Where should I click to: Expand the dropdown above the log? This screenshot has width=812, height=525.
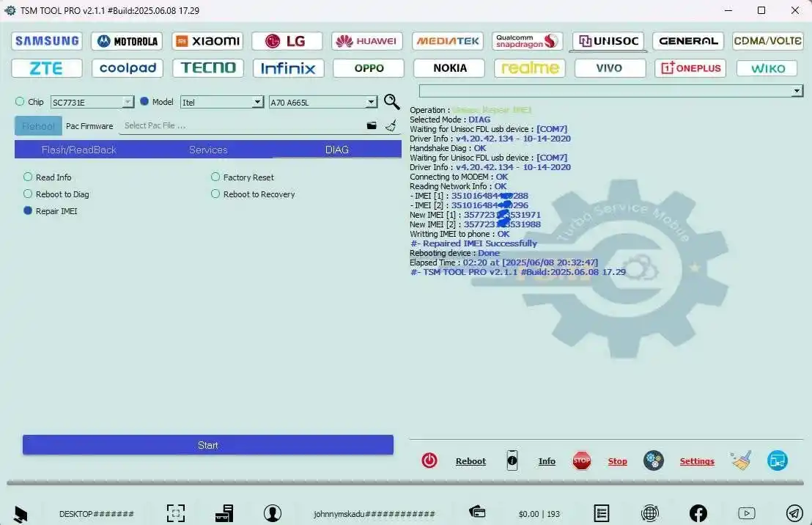797,91
